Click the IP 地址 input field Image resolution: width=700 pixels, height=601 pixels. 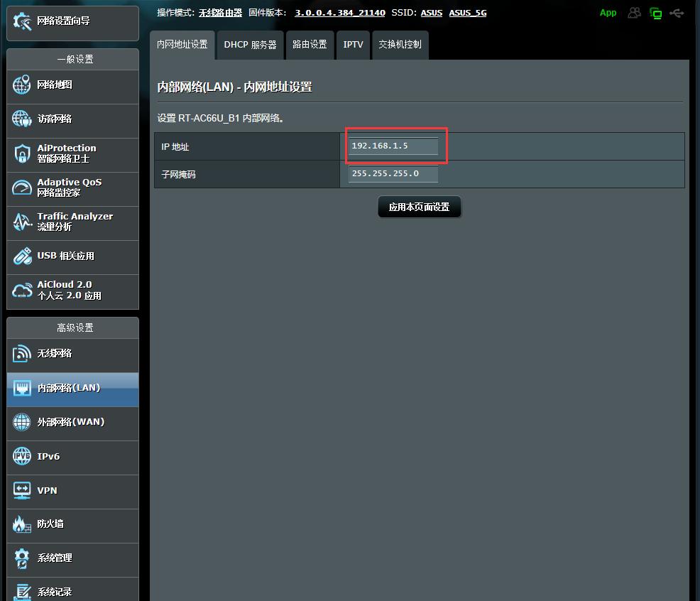pyautogui.click(x=393, y=146)
